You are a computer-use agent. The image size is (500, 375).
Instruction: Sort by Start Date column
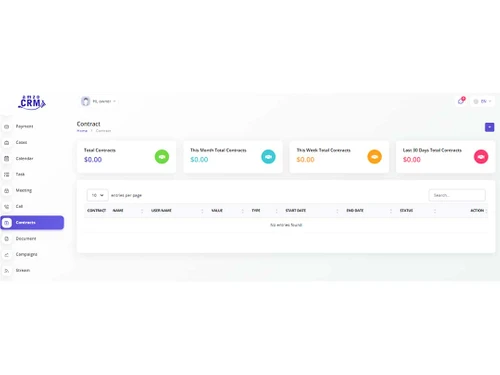click(312, 211)
